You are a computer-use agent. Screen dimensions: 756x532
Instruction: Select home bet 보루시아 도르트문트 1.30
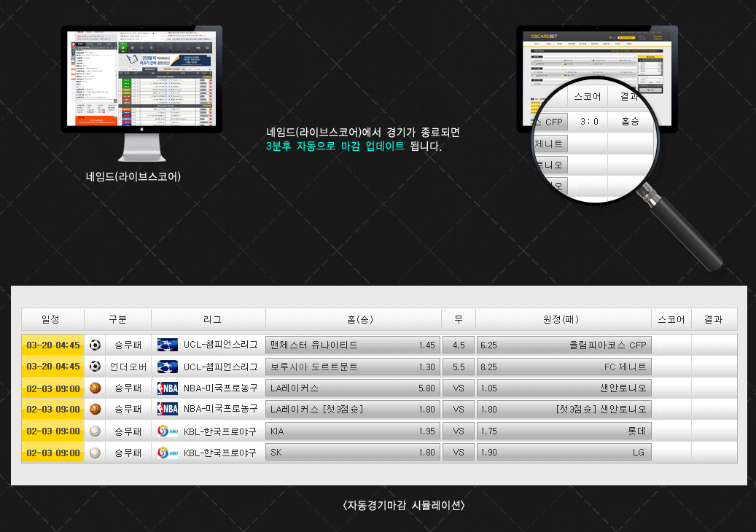352,367
